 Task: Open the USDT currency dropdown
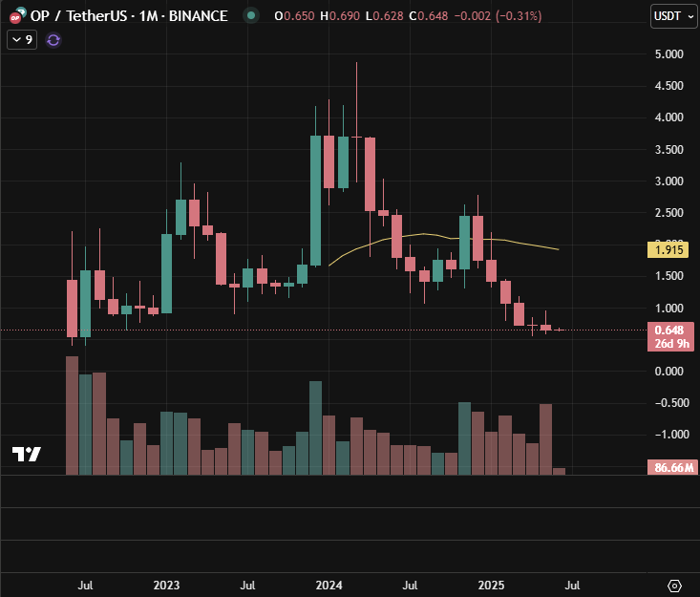(673, 16)
